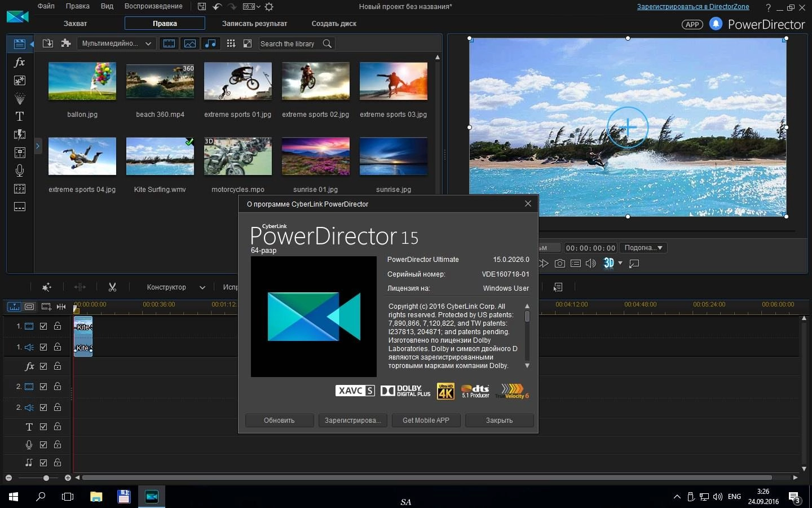Toggle video filter in media library

pos(169,43)
